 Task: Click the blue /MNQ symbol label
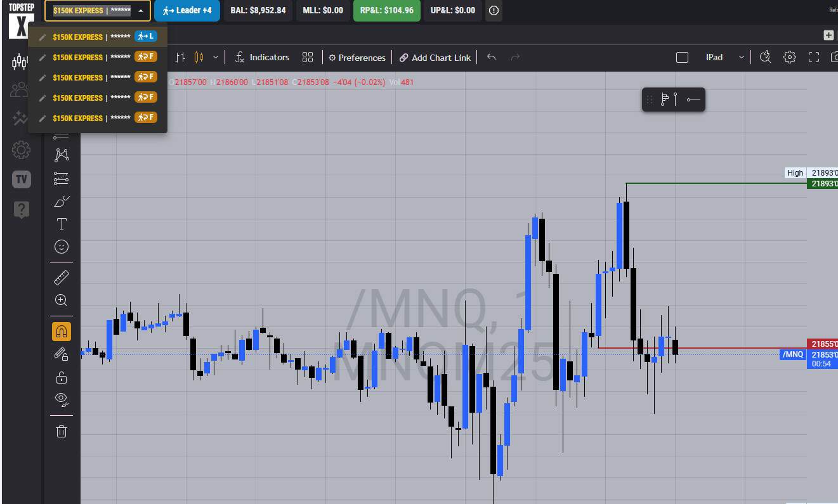point(793,354)
